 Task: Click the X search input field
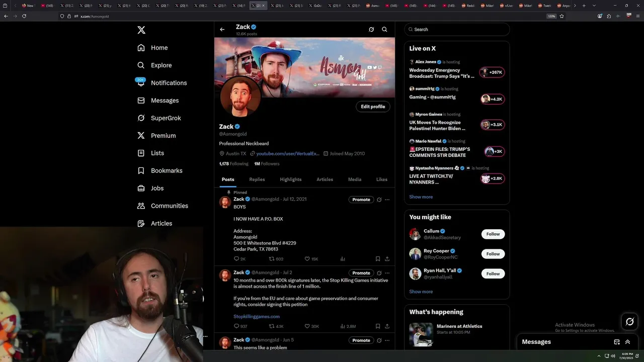point(457,30)
